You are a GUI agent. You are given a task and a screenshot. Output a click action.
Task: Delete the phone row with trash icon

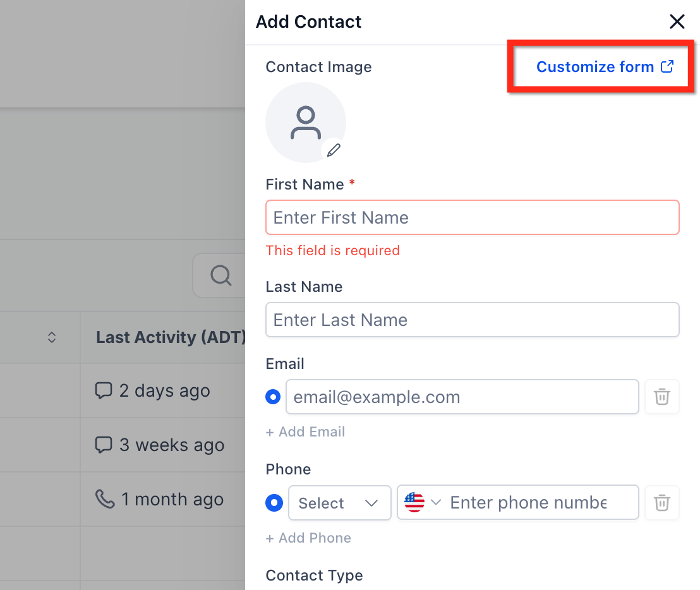pos(661,503)
